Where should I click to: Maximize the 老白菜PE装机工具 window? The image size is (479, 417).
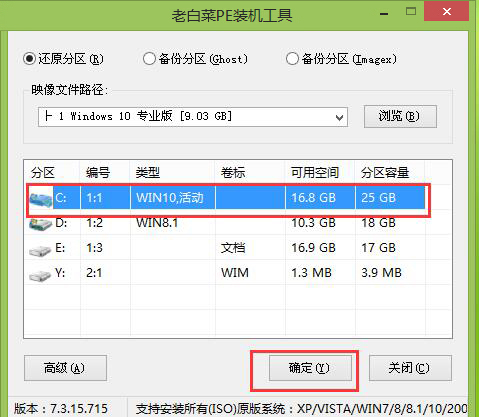pyautogui.click(x=411, y=12)
